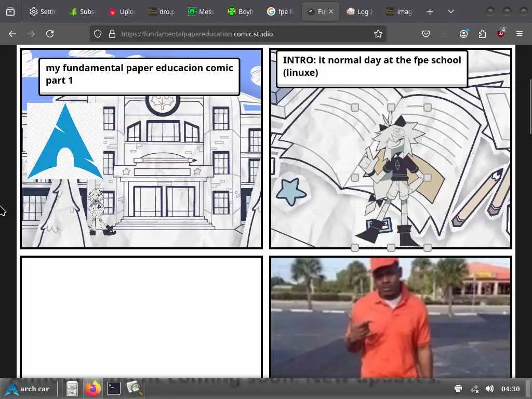Open the tracking protection shield icon

[98, 34]
